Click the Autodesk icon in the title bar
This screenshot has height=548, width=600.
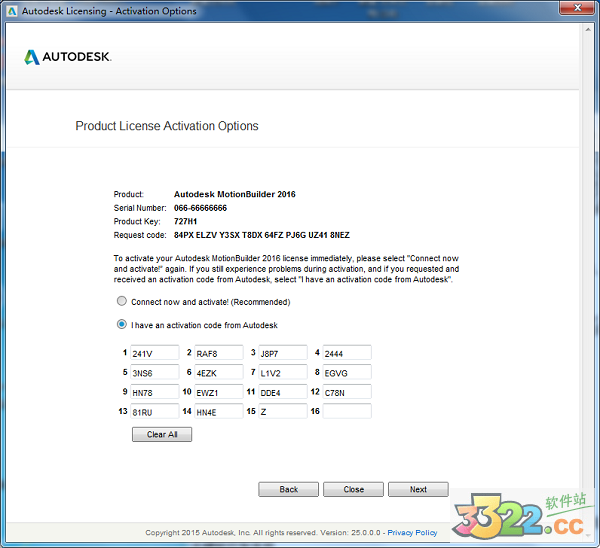point(12,11)
